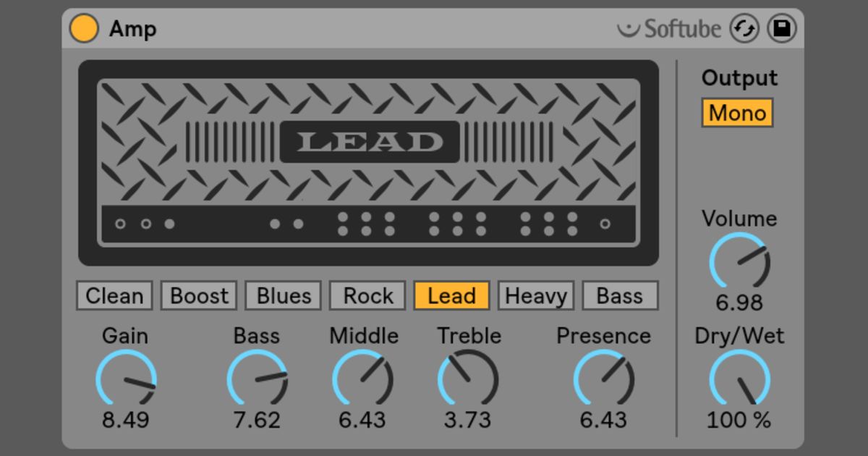Click the hot-swap preset icon
868x456 pixels.
(x=744, y=29)
